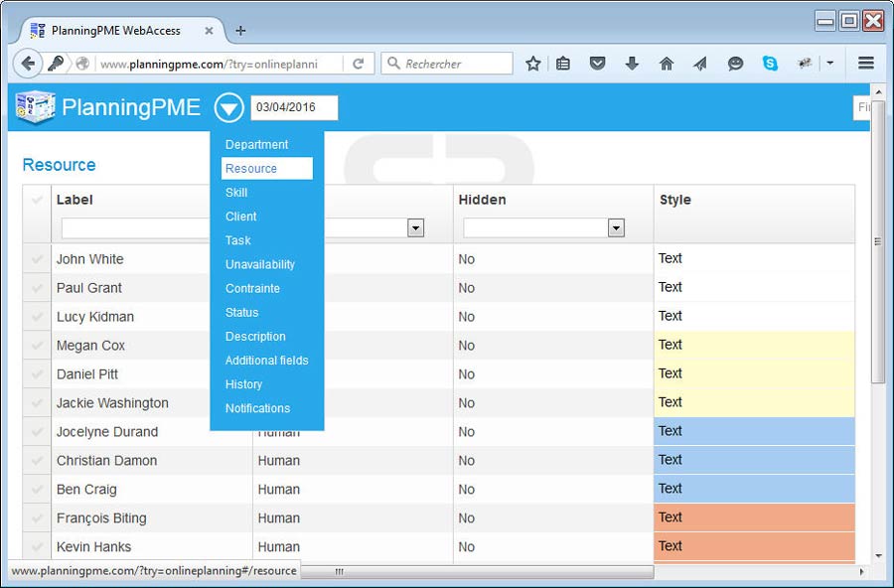
Task: Click the blue style cell for Jocelyne Durand
Action: pyautogui.click(x=754, y=431)
